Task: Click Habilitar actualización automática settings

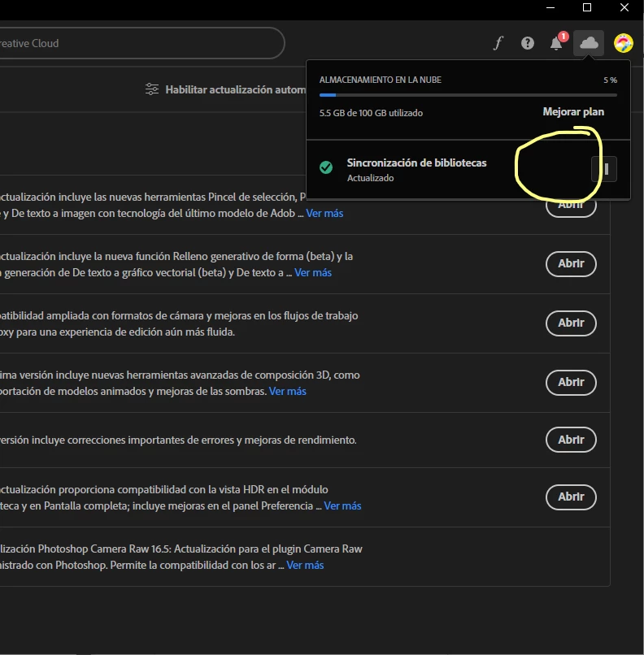Action: 235,89
